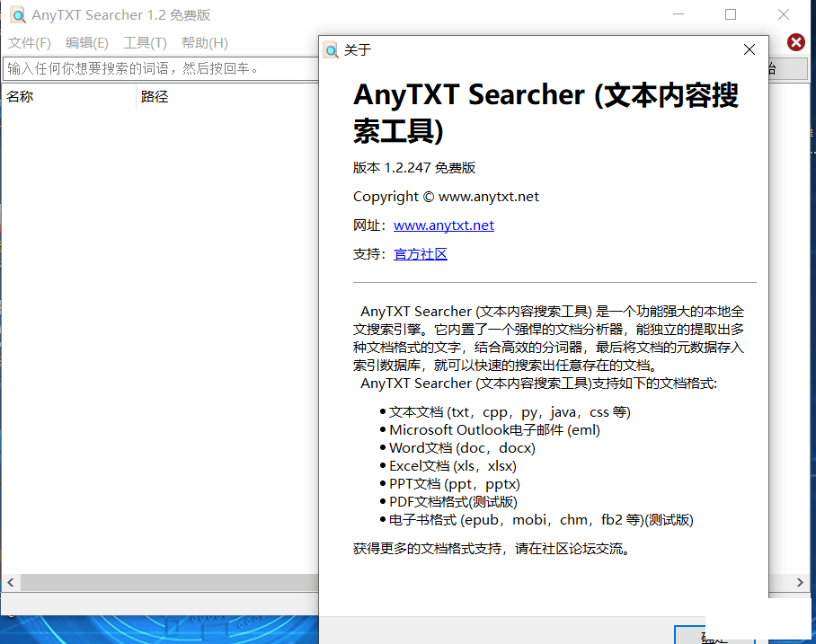Open the 帮助(H) menu
This screenshot has width=816, height=644.
coord(205,42)
